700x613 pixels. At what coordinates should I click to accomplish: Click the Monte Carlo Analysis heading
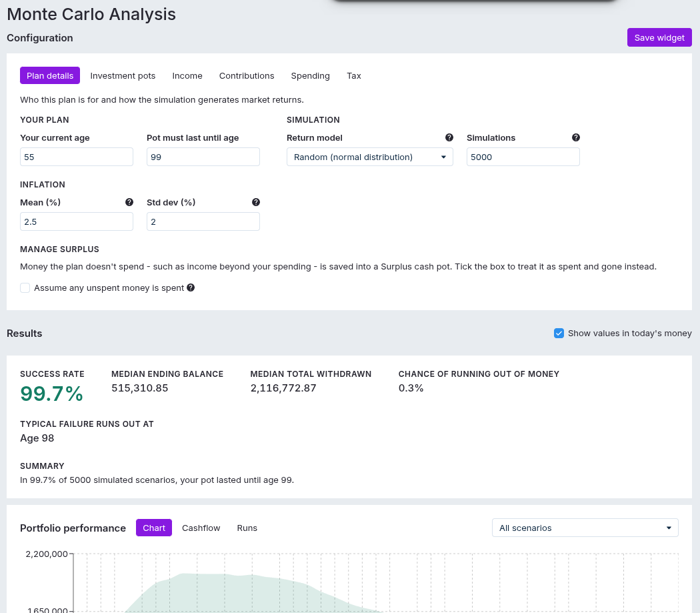point(91,14)
